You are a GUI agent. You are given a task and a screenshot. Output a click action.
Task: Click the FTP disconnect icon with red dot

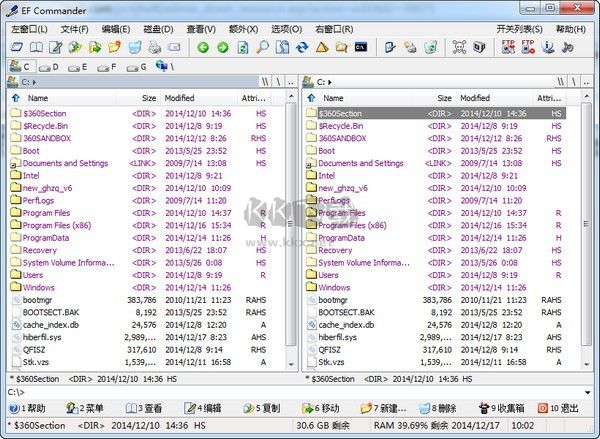click(x=528, y=47)
